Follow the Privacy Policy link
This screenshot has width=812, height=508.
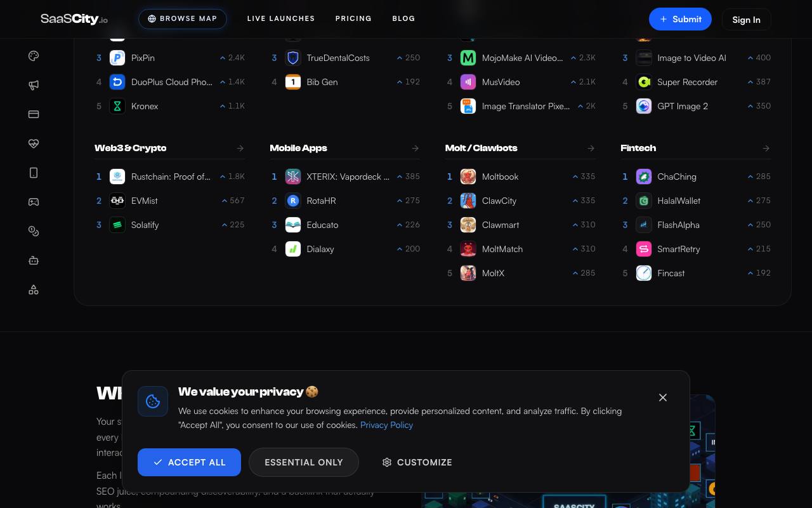386,425
